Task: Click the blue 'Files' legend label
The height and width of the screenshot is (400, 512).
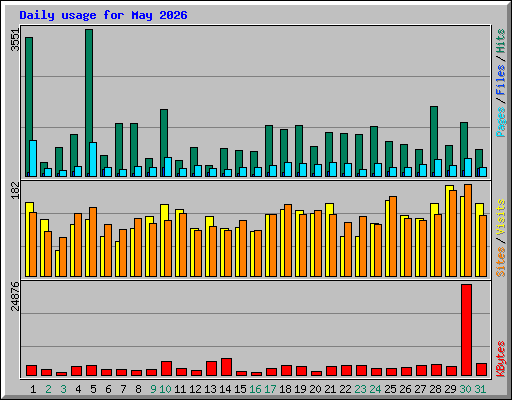Action: (x=501, y=80)
